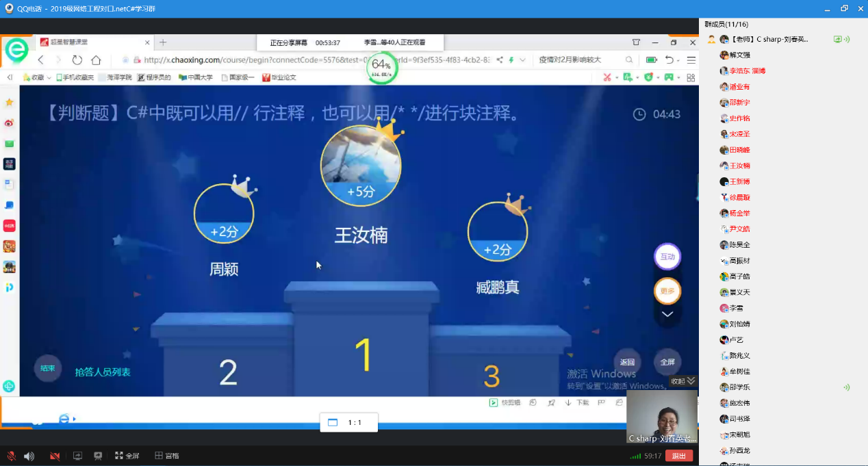Screen dimensions: 868x466
Task: Open 中国大学 bookmark
Action: tap(196, 77)
